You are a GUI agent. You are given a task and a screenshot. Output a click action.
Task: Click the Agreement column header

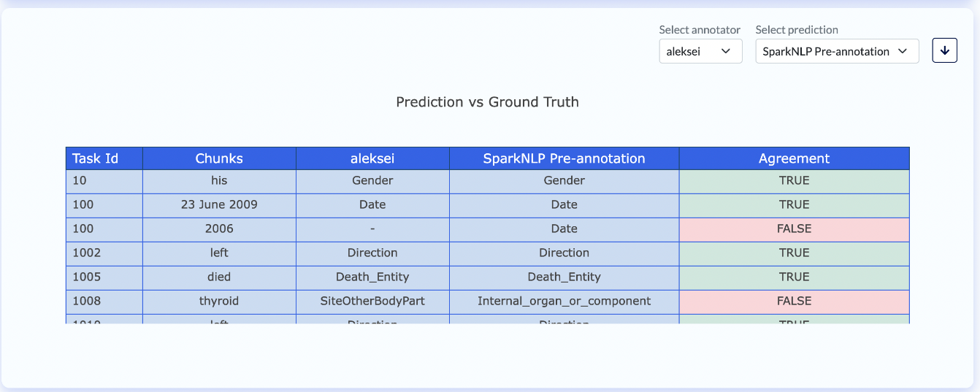click(795, 158)
